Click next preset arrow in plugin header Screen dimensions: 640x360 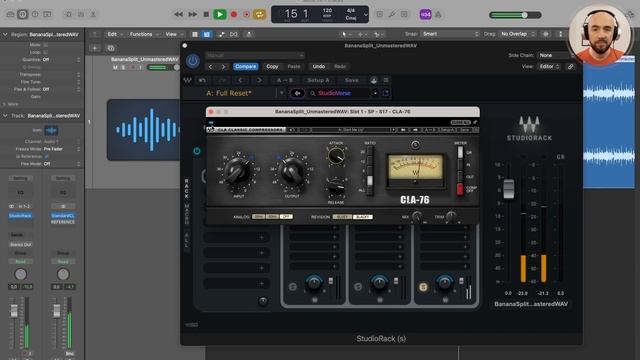(223, 67)
